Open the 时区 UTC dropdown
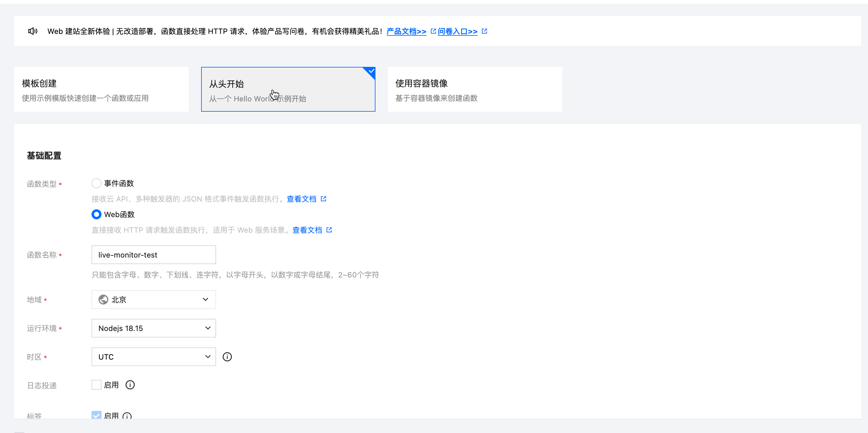Image resolution: width=868 pixels, height=433 pixels. coord(154,357)
